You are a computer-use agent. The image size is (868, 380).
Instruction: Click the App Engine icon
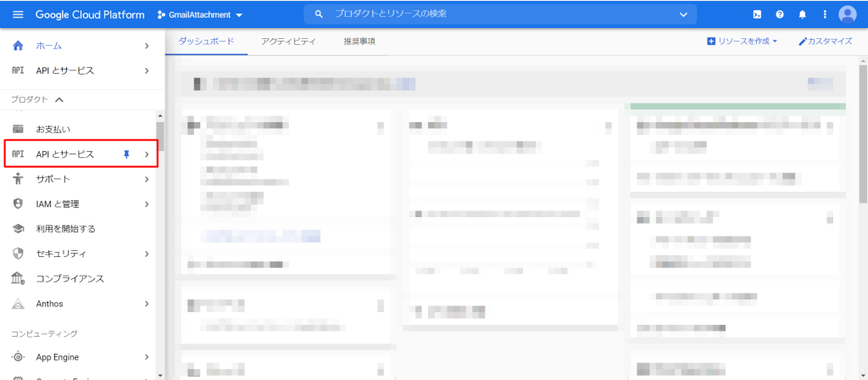(18, 357)
